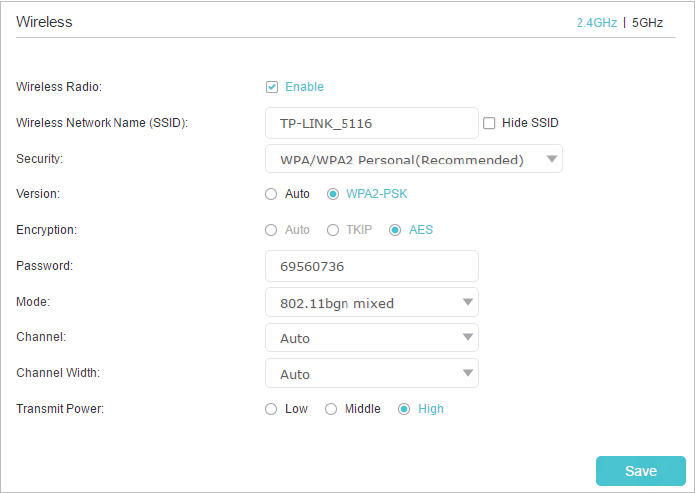Click the Transmit Power label
The width and height of the screenshot is (695, 493).
60,409
